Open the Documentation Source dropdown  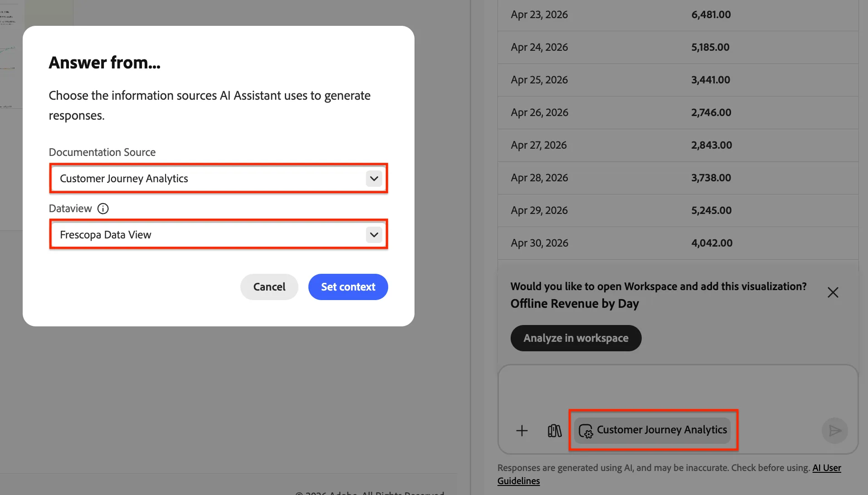(x=219, y=179)
